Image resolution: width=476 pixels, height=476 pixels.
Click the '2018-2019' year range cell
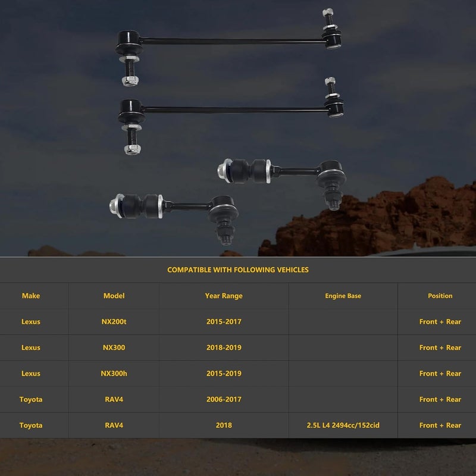(x=224, y=347)
